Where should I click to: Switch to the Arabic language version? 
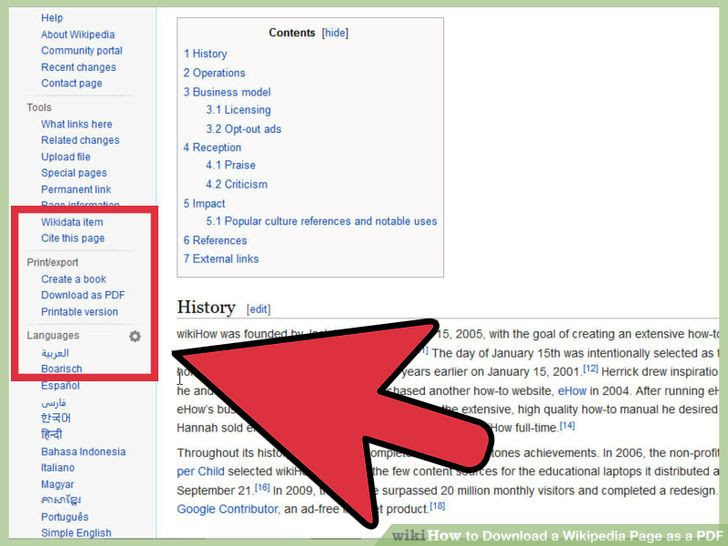point(55,353)
